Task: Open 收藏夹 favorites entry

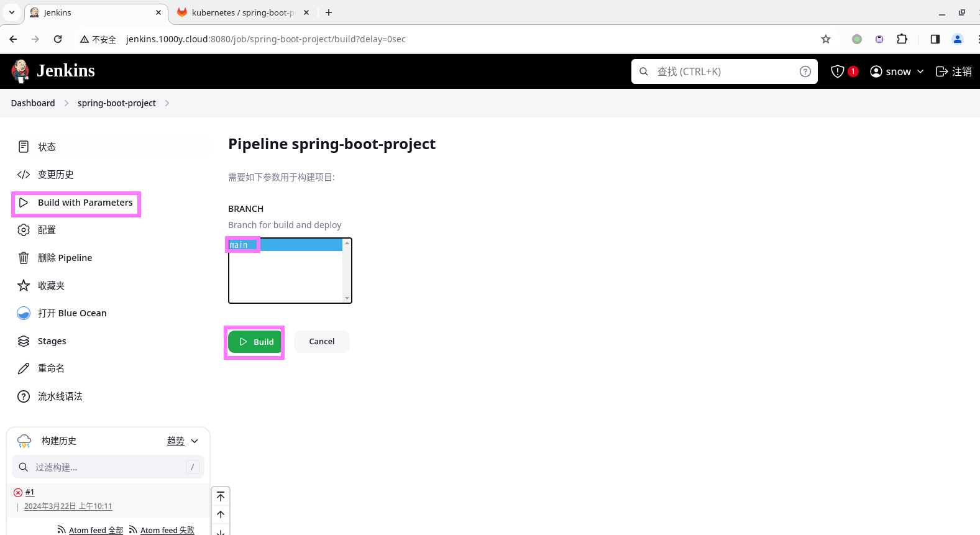Action: pos(42,286)
